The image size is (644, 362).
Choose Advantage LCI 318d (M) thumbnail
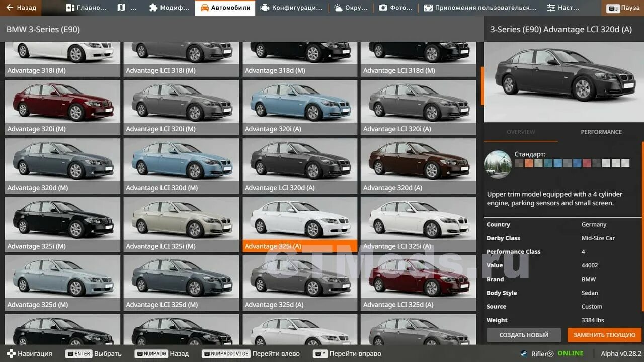coord(418,59)
